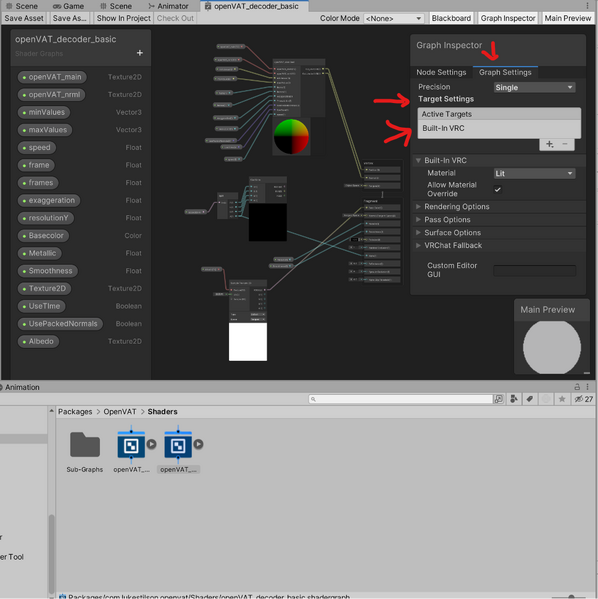Add a new property with the blackboard plus
This screenshot has height=599, width=598.
[140, 53]
